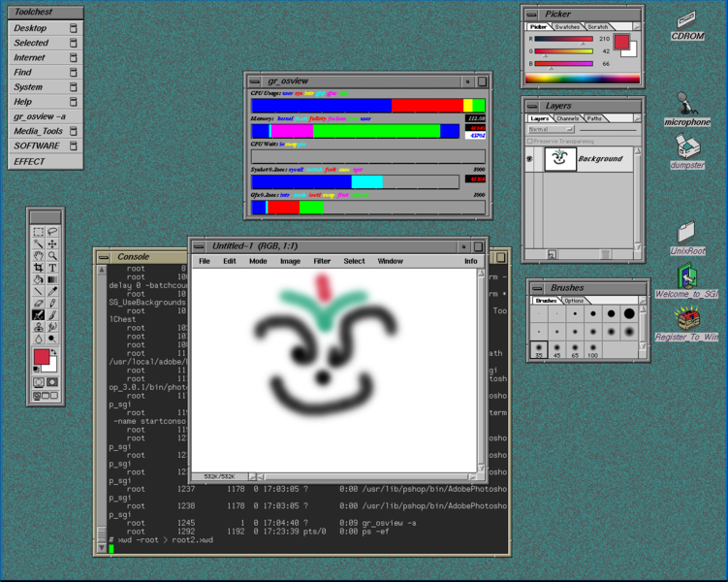Select the Airbrush tool
Image resolution: width=728 pixels, height=582 pixels.
(x=39, y=315)
